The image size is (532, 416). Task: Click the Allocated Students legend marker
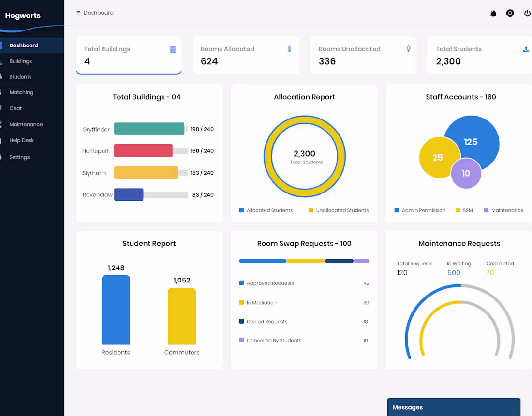coord(241,210)
